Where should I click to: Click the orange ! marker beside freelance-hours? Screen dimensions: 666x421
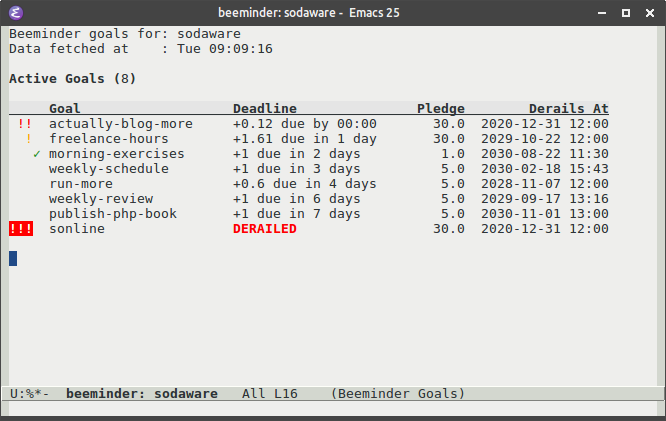pos(29,139)
